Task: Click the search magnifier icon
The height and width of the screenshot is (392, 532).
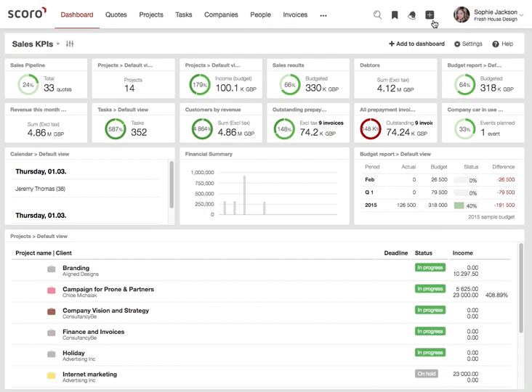Action: (377, 15)
